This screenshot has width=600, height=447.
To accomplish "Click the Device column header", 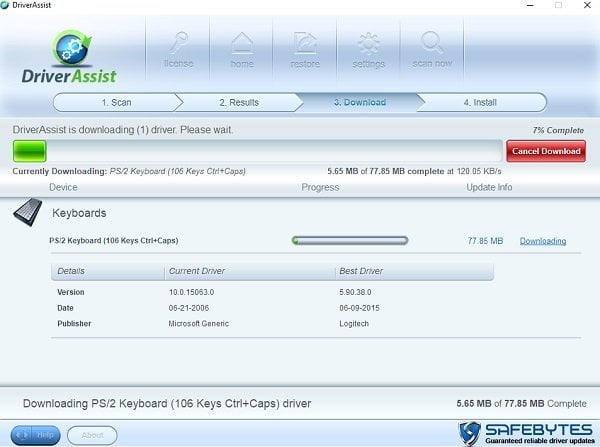I will (x=63, y=188).
